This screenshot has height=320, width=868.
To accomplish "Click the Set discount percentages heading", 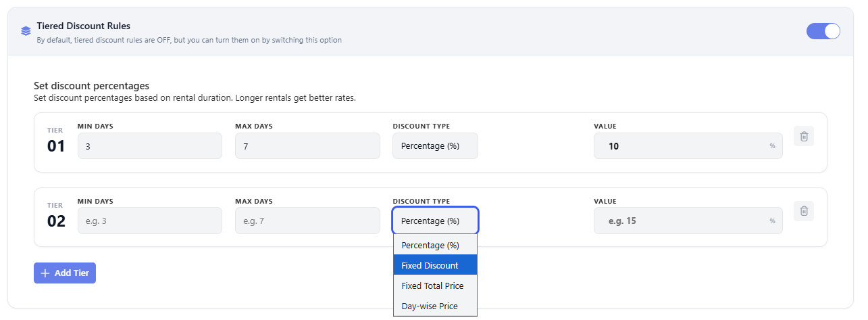I will tap(91, 86).
